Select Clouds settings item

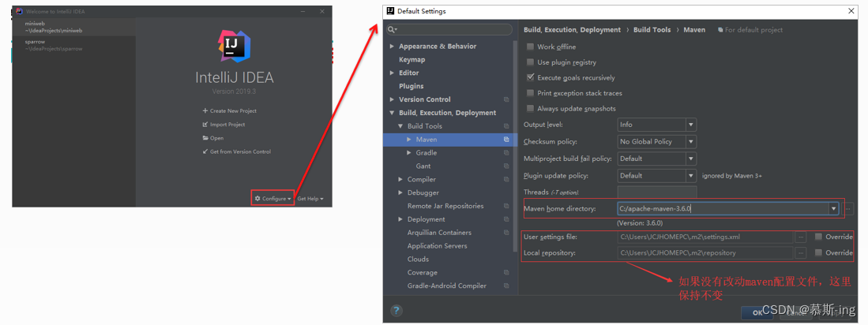click(418, 260)
